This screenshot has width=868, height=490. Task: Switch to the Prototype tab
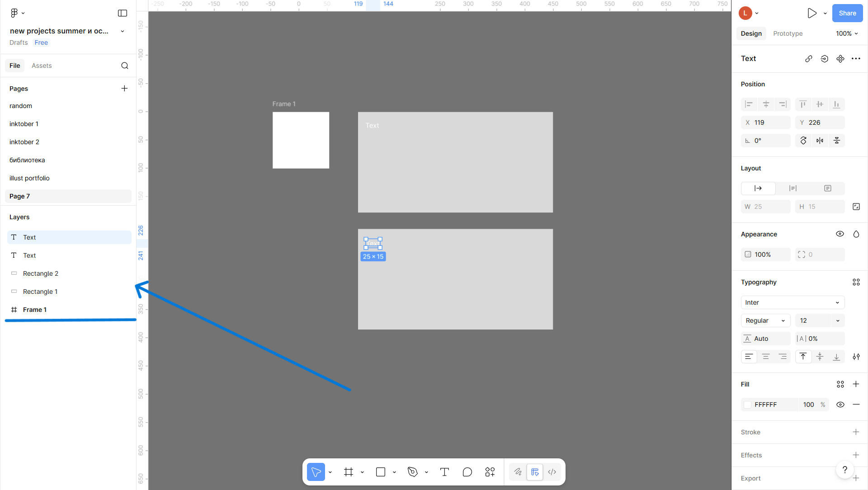coord(788,33)
